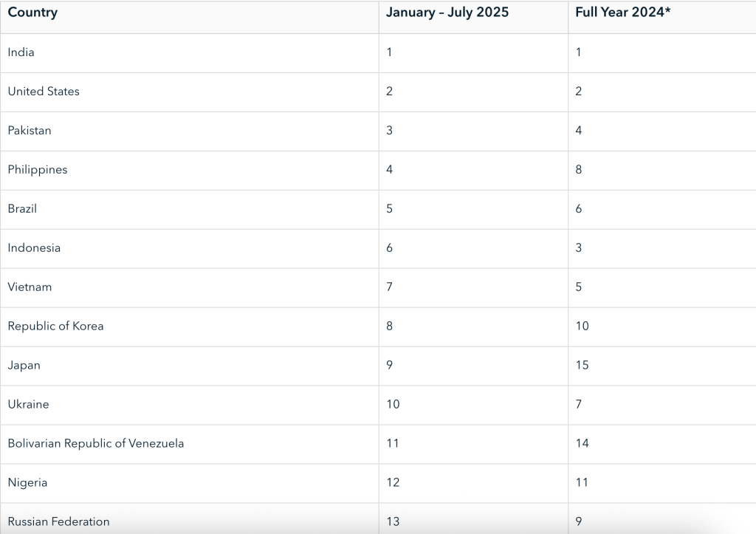Screen dimensions: 756x534
Task: Select the India country cell
Action: tap(21, 52)
